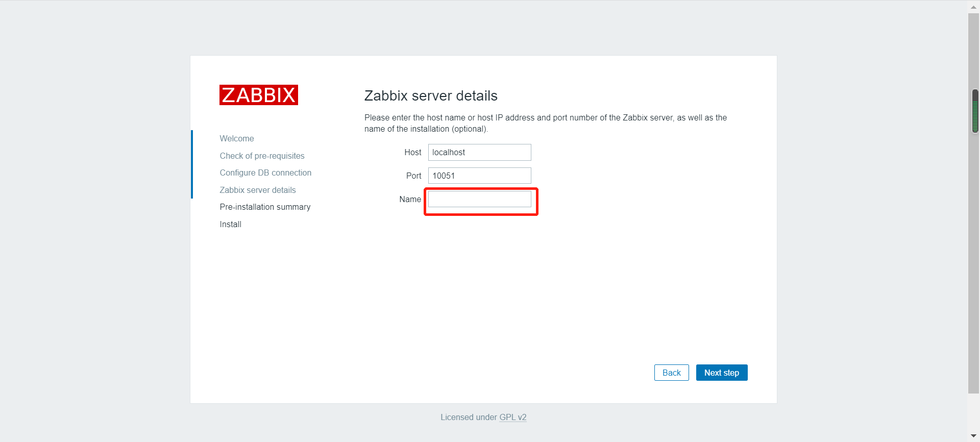Select the Install step in the sidebar
Screen dimensions: 980x442
(231, 225)
